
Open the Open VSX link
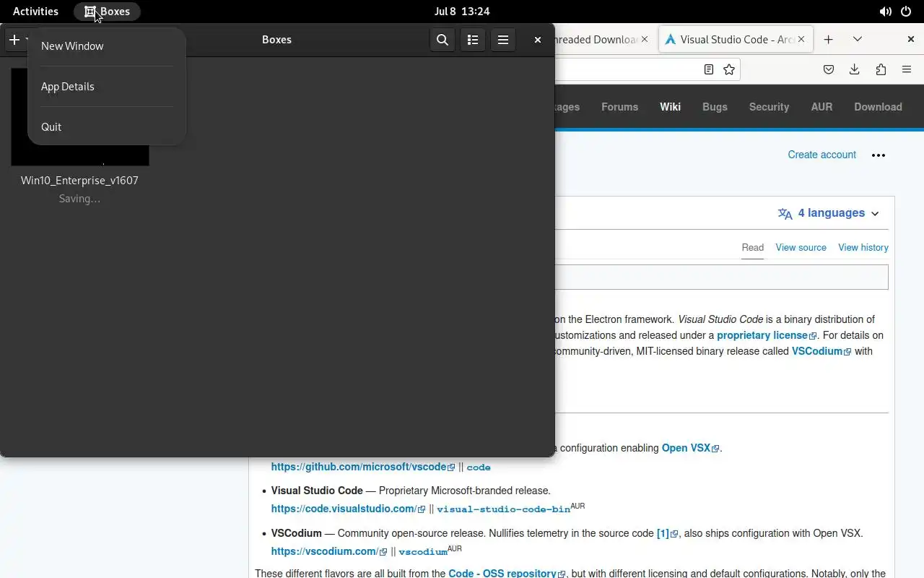(x=691, y=448)
